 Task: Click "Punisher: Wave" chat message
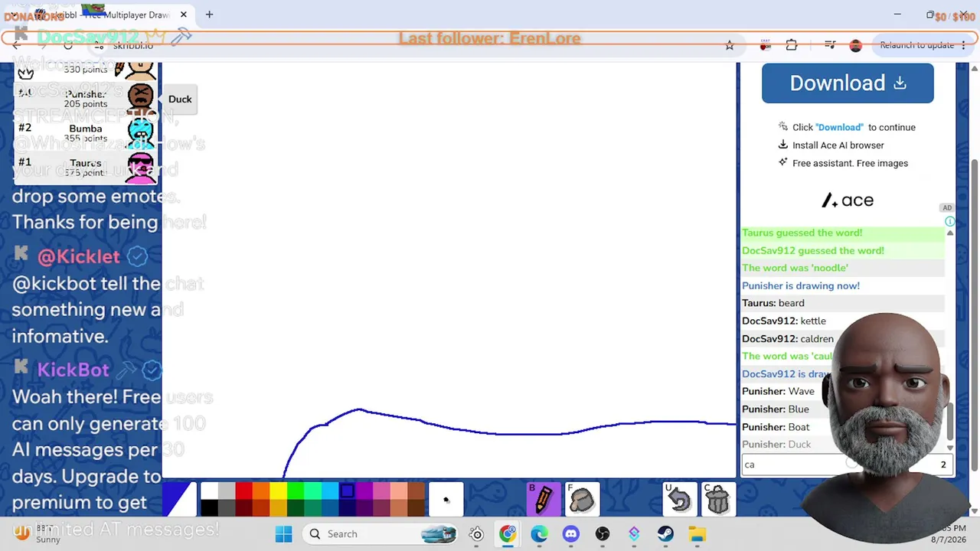[x=778, y=391]
